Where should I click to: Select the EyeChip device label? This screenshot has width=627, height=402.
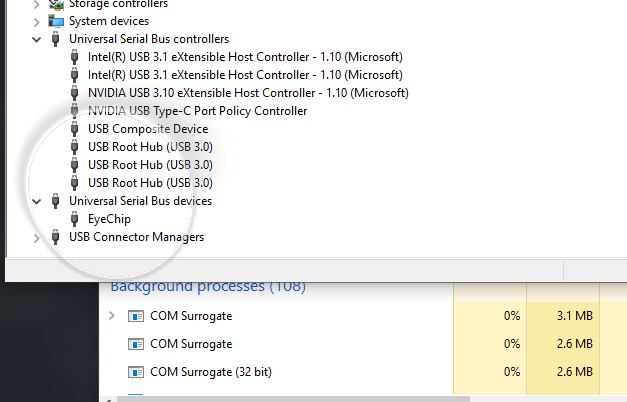pos(109,219)
